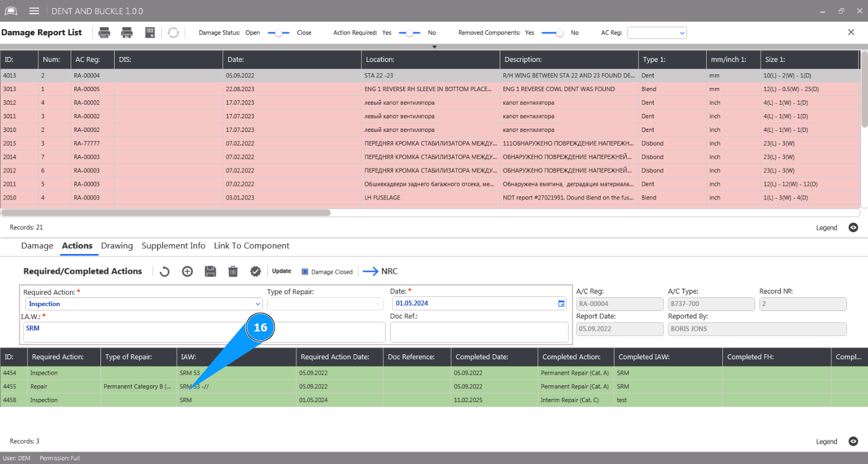The image size is (868, 464).
Task: Click the Doc Ref. input field
Action: pyautogui.click(x=479, y=332)
